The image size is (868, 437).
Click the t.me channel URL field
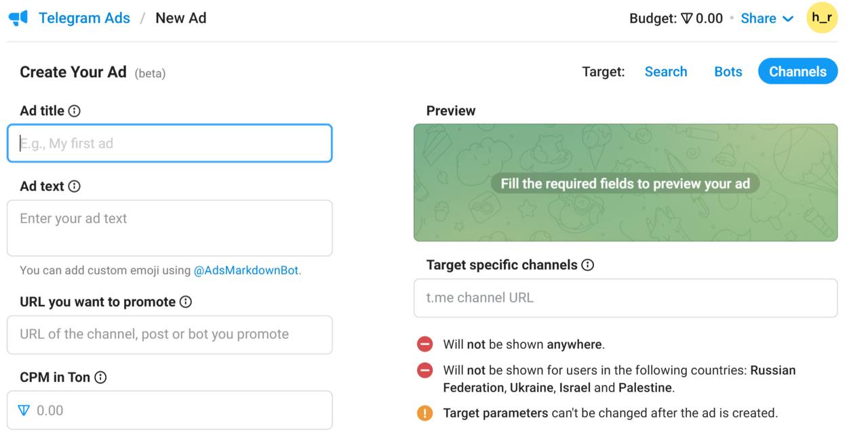pyautogui.click(x=626, y=298)
